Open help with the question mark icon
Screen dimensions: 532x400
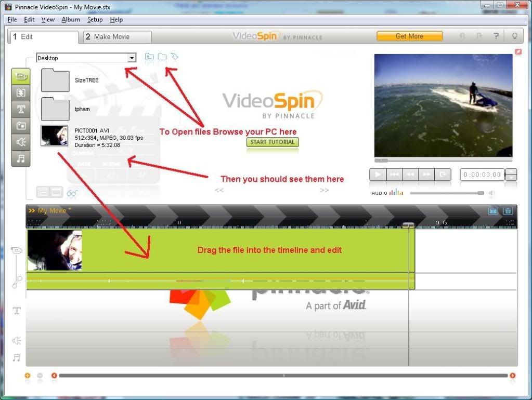(x=496, y=36)
